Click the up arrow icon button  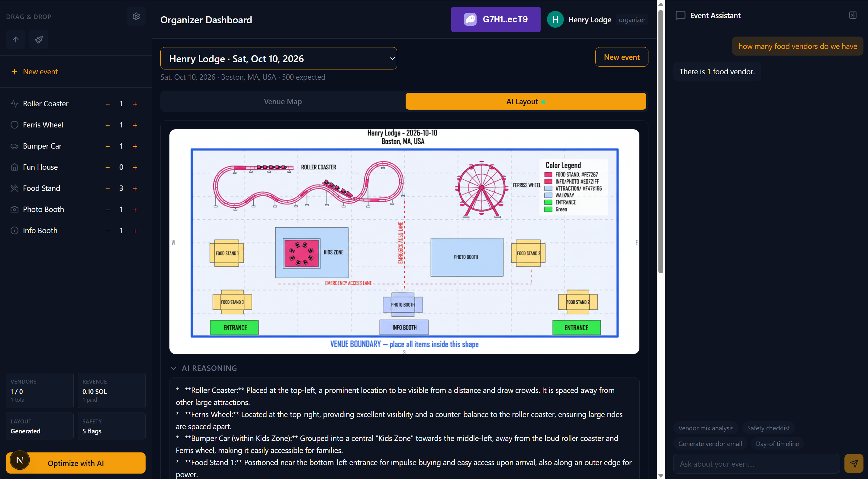point(15,39)
